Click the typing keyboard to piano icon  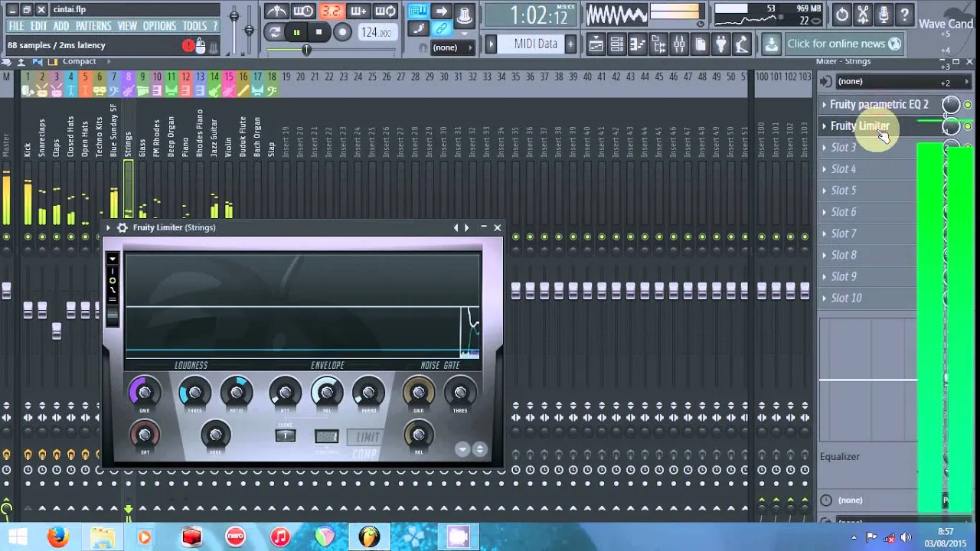418,11
